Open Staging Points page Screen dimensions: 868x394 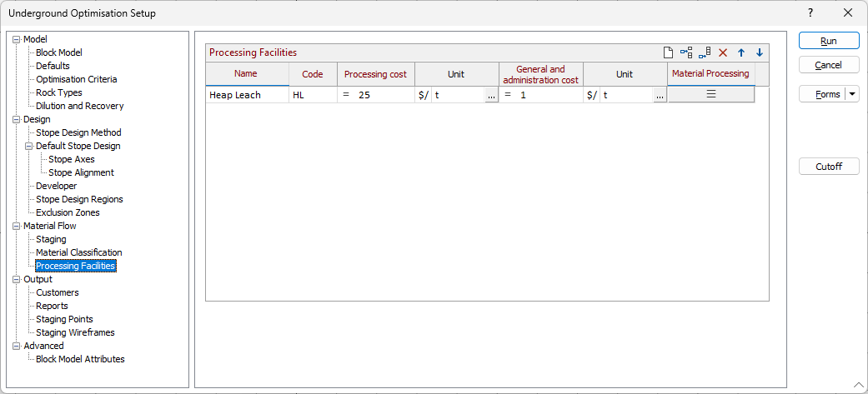(x=65, y=319)
